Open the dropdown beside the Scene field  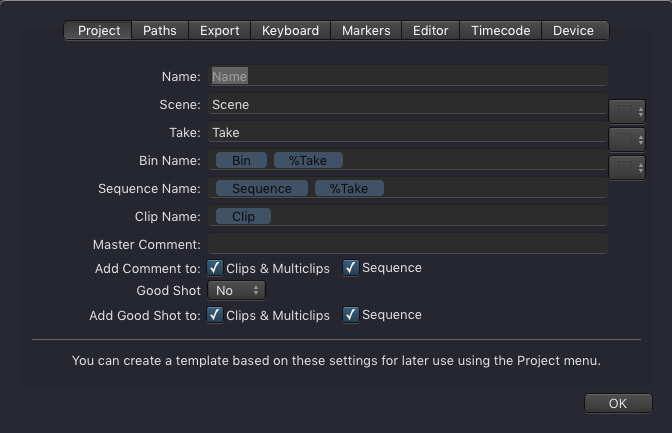point(627,111)
